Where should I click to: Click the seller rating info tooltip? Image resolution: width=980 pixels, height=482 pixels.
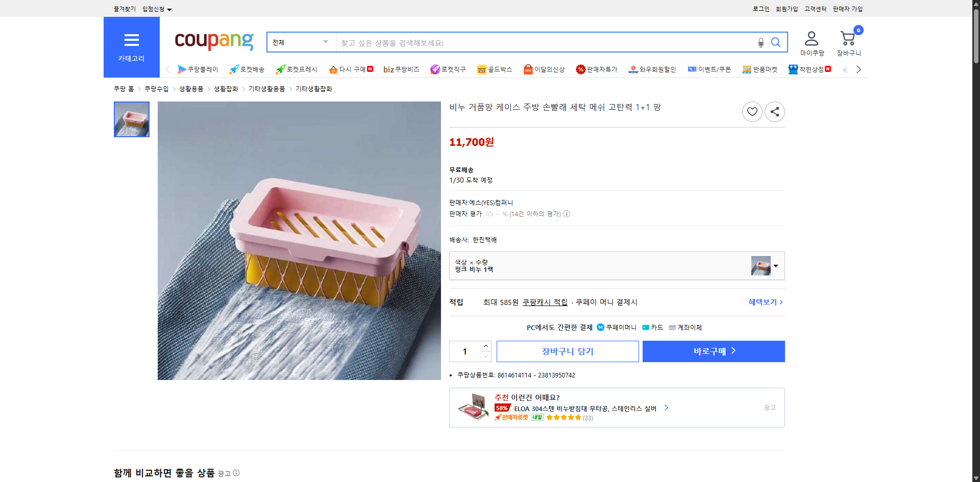(x=567, y=214)
